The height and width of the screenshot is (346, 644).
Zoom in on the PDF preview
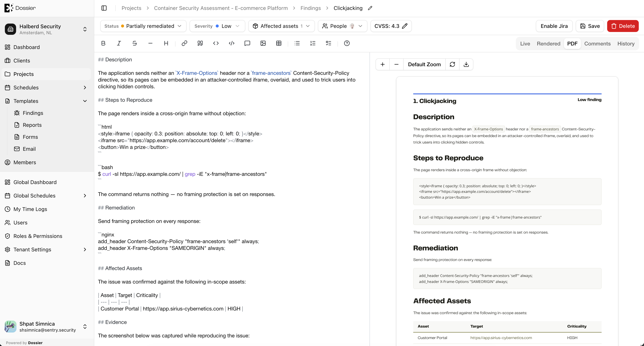point(382,65)
